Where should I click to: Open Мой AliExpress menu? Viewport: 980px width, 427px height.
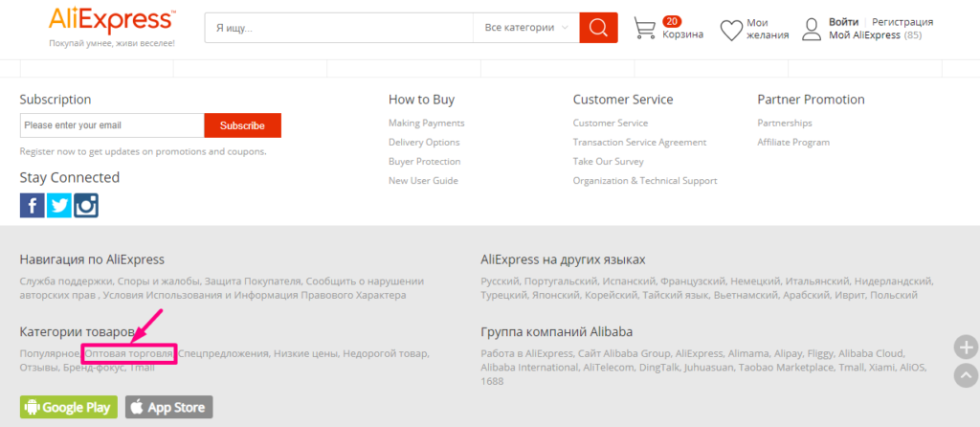pyautogui.click(x=864, y=35)
